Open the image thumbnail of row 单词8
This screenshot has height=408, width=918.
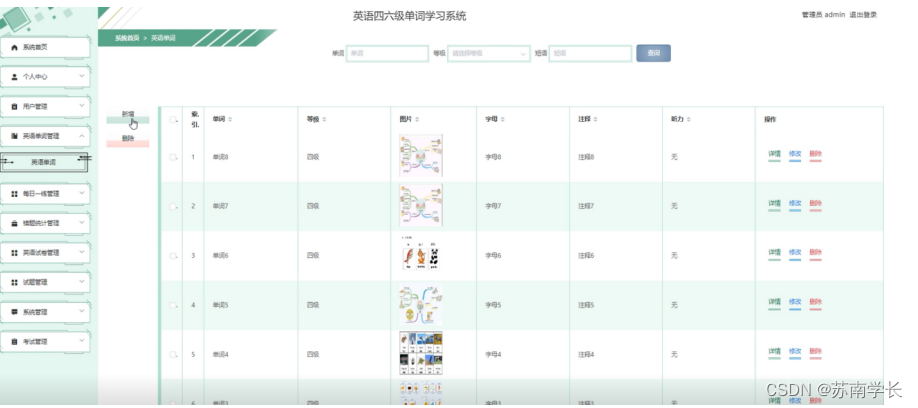pyautogui.click(x=421, y=156)
